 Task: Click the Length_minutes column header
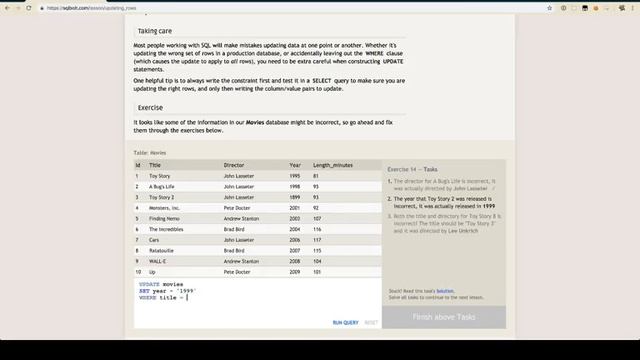point(333,165)
